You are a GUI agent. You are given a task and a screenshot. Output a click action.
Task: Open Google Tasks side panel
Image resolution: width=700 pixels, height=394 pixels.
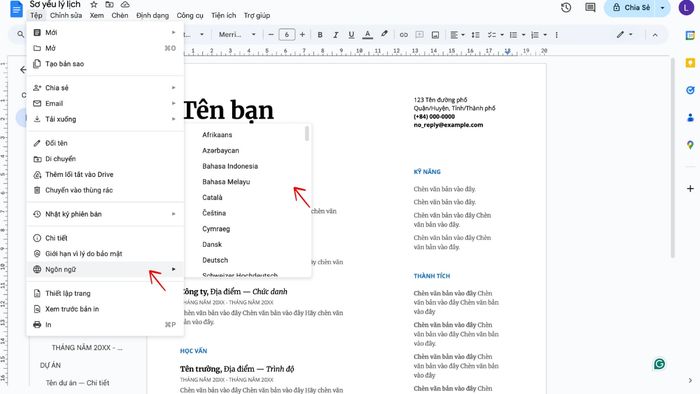pos(690,90)
